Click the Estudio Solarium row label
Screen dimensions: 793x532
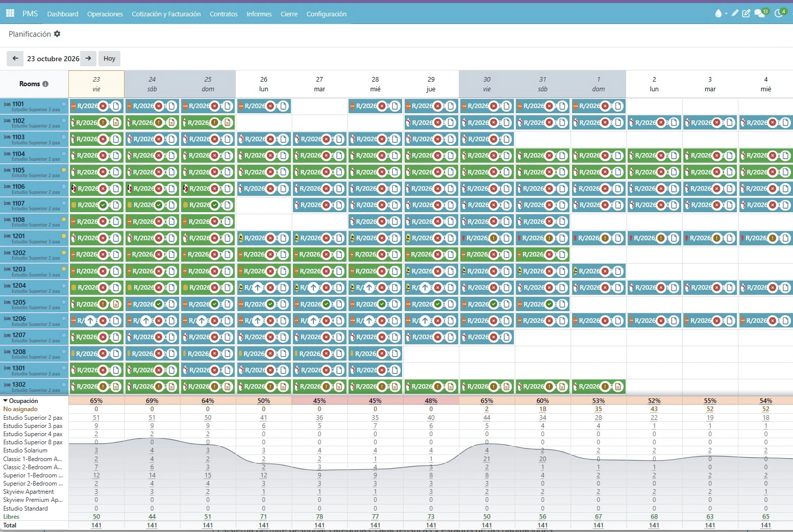tap(26, 450)
